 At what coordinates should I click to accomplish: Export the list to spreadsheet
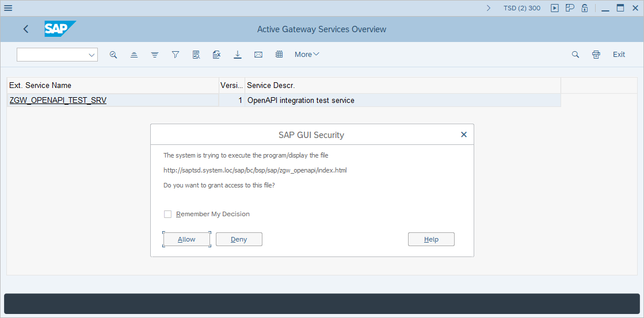(x=217, y=55)
